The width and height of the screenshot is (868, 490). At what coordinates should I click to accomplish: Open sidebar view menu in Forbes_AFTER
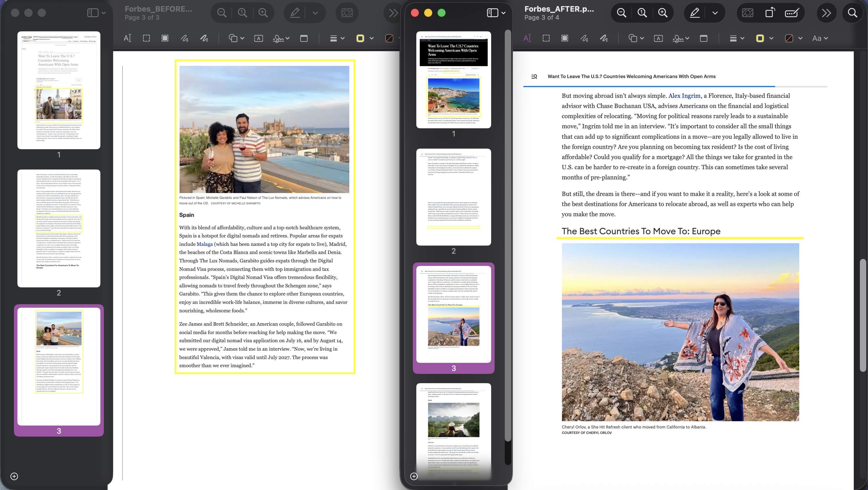pos(496,13)
